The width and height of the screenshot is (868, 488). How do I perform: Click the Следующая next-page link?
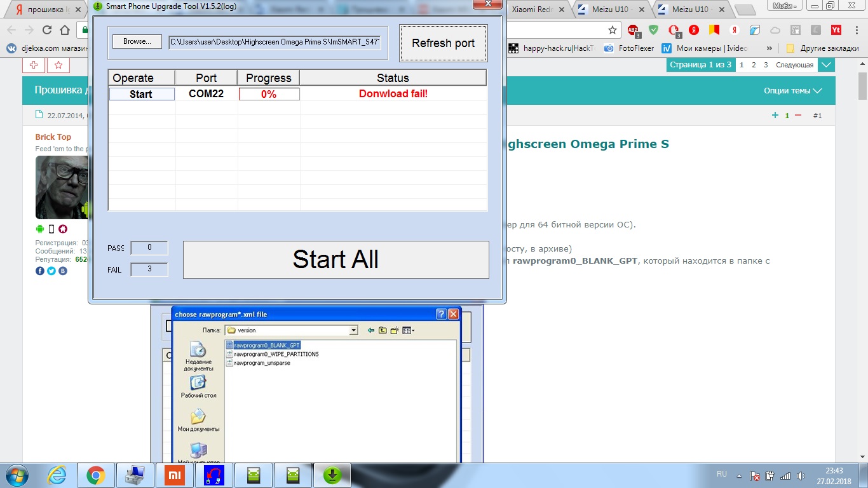click(x=794, y=65)
